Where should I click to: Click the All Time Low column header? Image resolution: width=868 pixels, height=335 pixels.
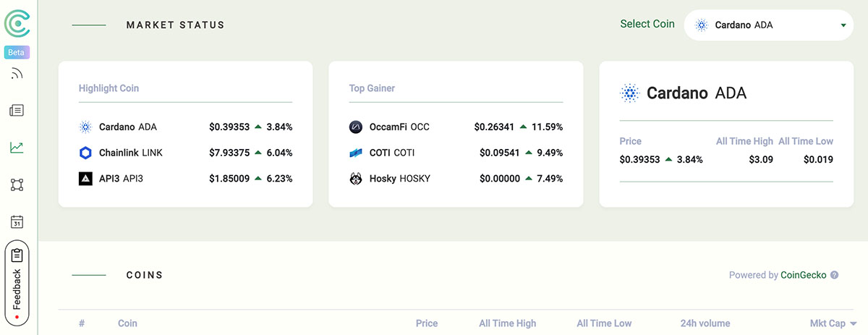coord(604,323)
